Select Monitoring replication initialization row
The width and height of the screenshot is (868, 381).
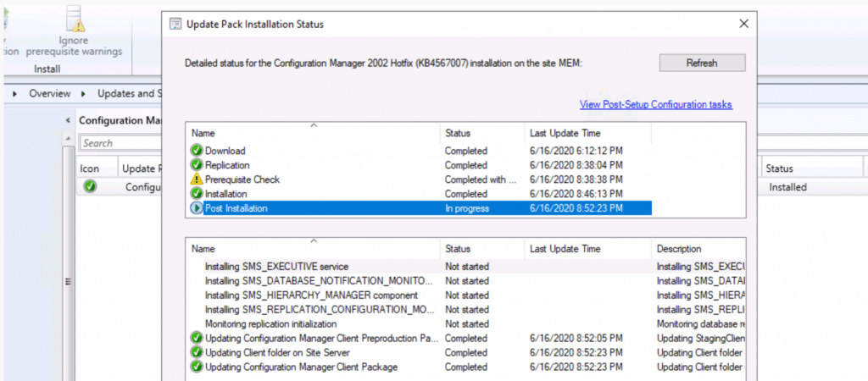point(467,323)
